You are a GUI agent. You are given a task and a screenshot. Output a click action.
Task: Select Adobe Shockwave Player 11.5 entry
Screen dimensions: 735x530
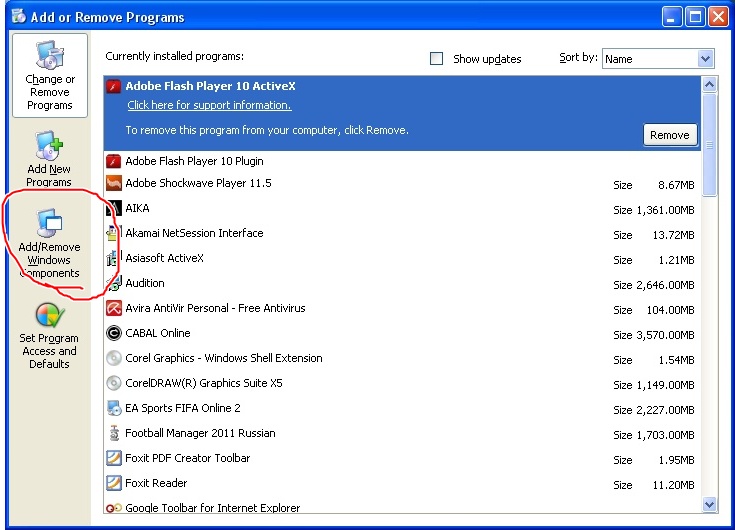402,184
